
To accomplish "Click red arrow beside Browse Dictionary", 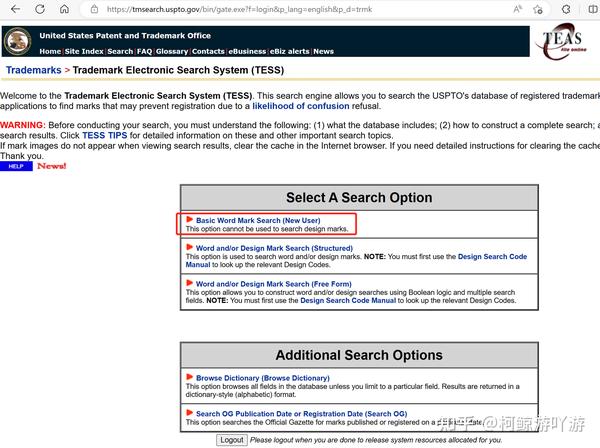I will coord(189,377).
